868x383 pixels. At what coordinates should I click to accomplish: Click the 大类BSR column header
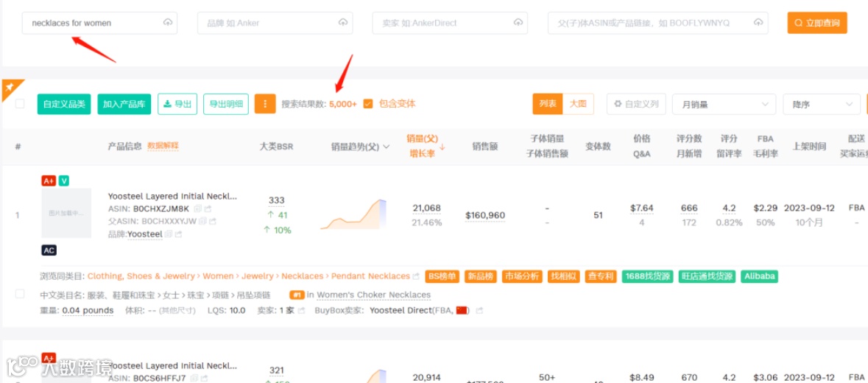[x=276, y=146]
